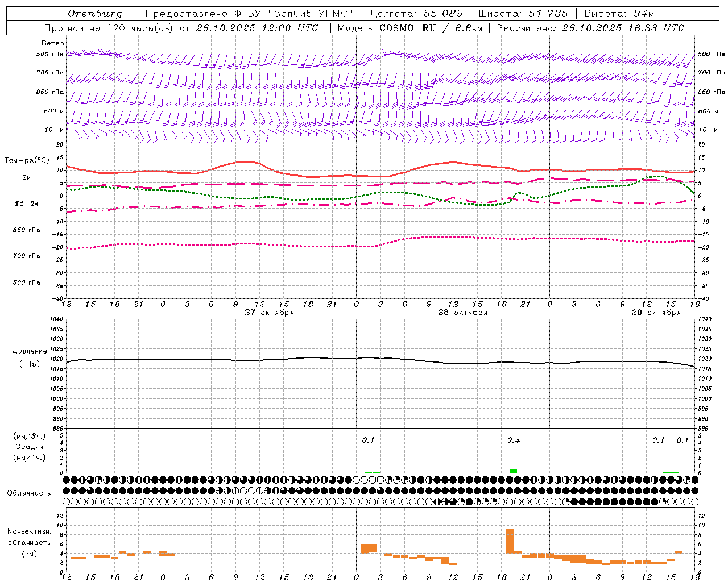The width and height of the screenshot is (728, 582).
Task: Click the black pressure curve
Action: [380, 359]
